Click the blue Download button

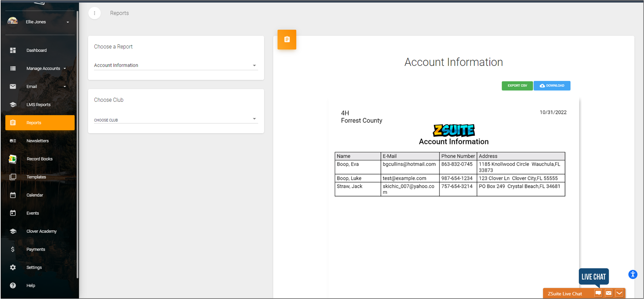[552, 86]
